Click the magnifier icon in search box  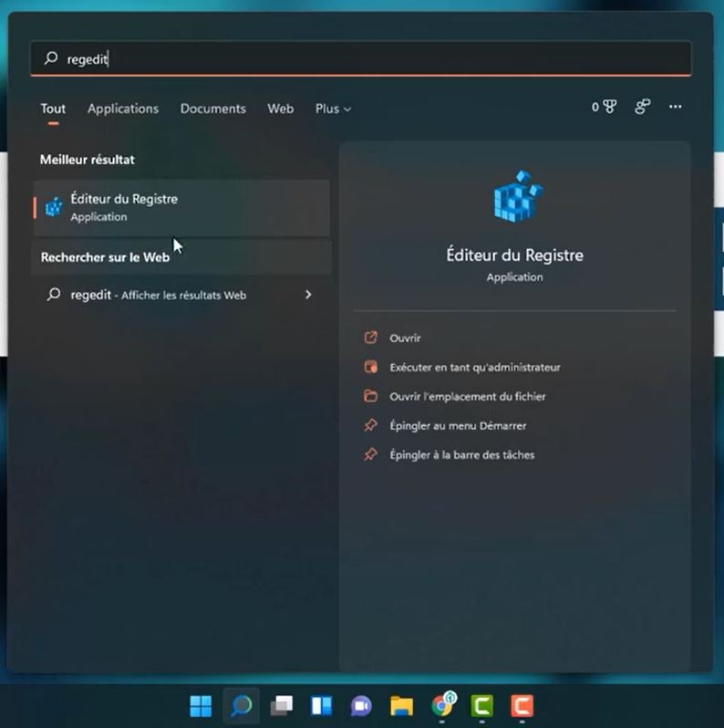[x=51, y=58]
